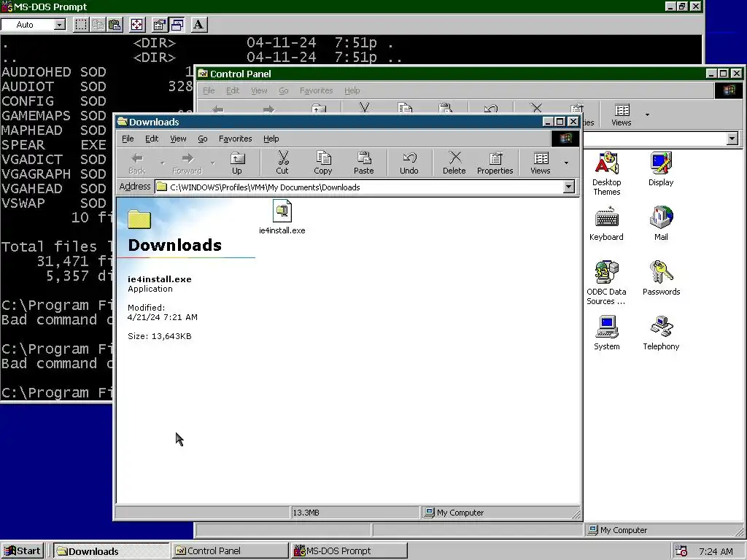Click the Start button
Image resolution: width=747 pixels, height=560 pixels.
coord(23,551)
